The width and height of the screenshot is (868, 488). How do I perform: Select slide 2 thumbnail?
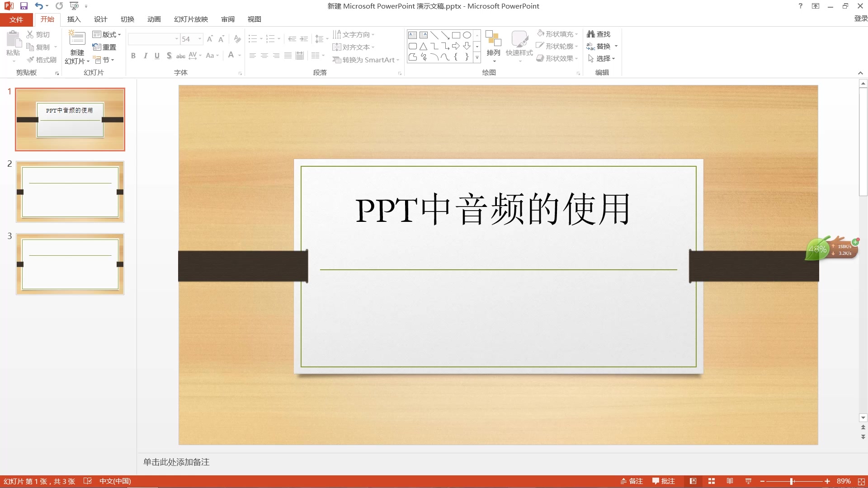click(70, 192)
